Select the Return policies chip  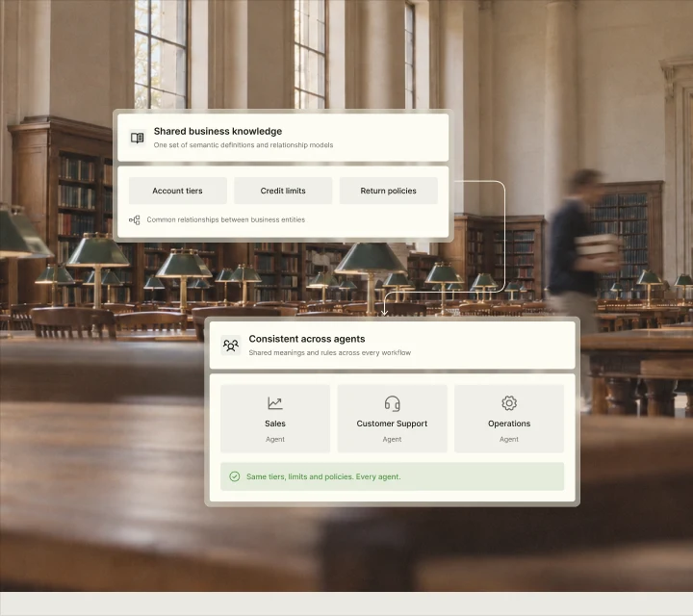(x=389, y=191)
